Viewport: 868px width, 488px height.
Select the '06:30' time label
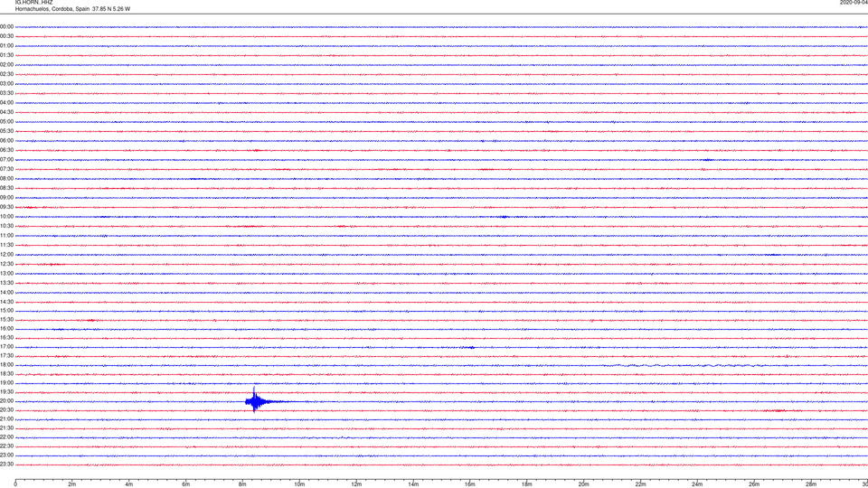click(6, 150)
